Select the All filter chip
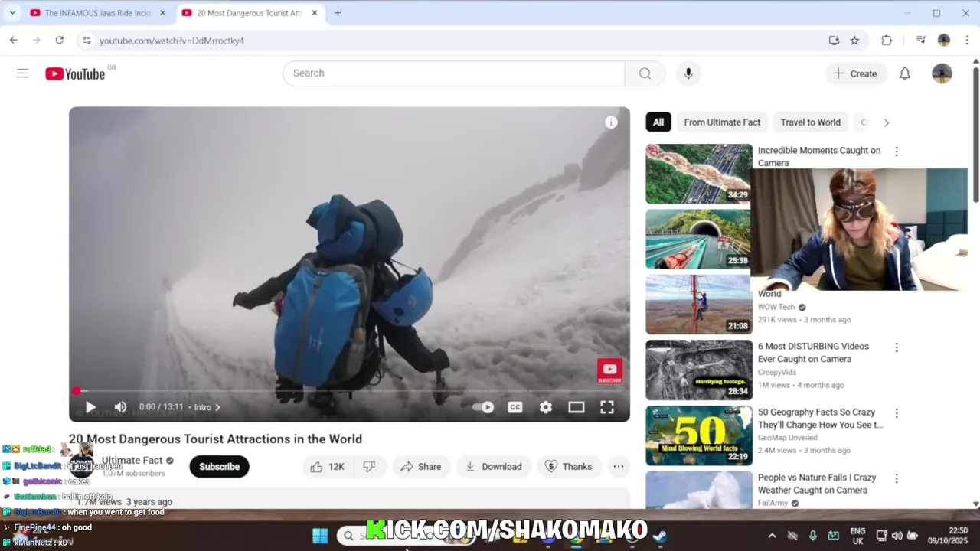The width and height of the screenshot is (980, 551). coord(658,122)
